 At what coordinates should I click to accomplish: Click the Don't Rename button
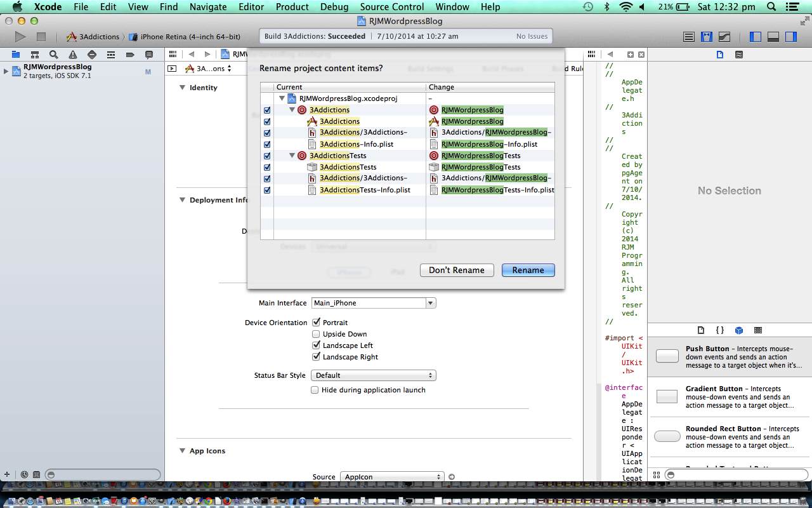[x=457, y=270]
